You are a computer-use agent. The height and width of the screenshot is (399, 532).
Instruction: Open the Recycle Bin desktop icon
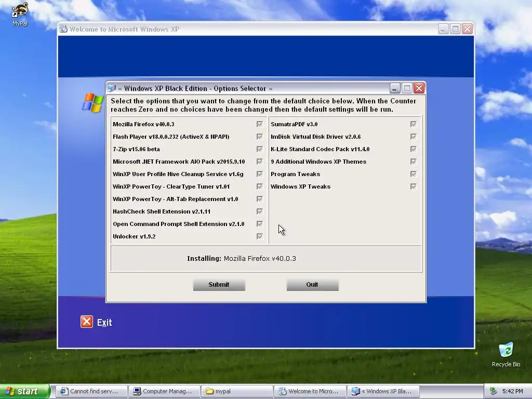(506, 354)
